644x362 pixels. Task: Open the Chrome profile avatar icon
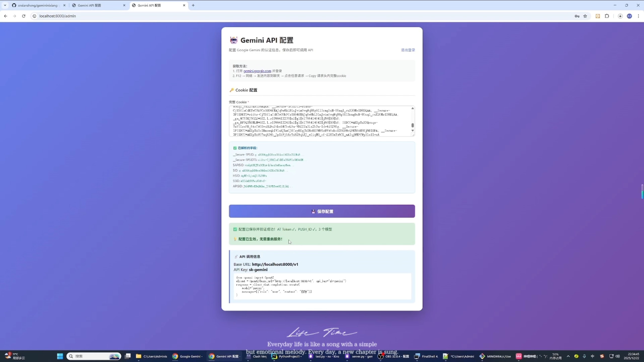click(x=629, y=16)
